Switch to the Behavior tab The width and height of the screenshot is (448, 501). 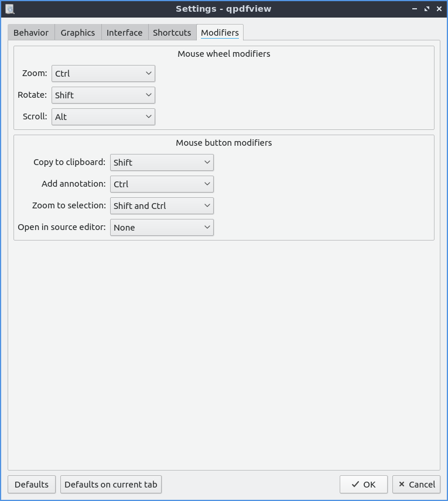pyautogui.click(x=31, y=33)
